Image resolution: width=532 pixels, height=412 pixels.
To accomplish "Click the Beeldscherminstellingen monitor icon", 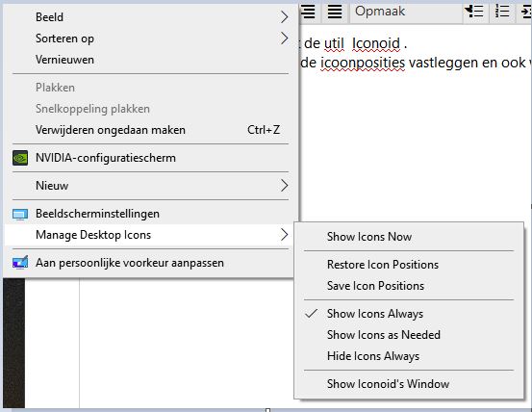I will (x=20, y=214).
